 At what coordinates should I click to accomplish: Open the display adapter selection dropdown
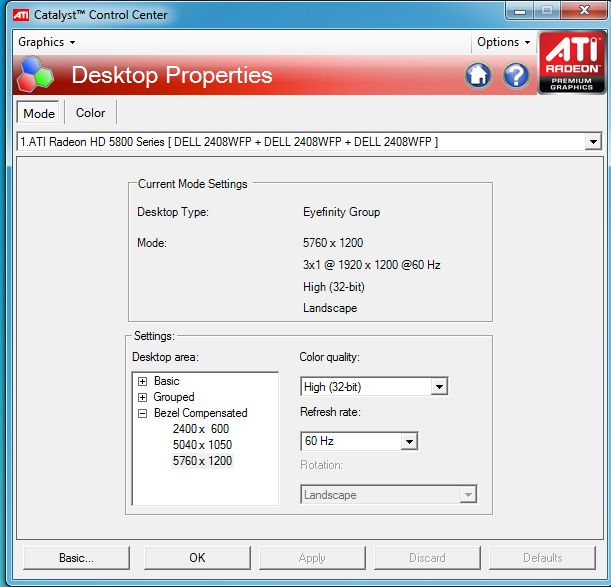592,142
